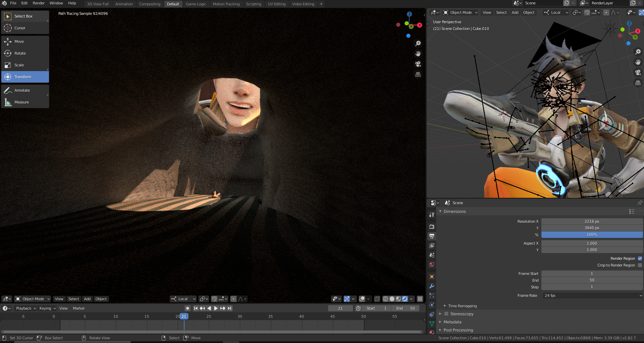Open Object Constraints properties tab
The height and width of the screenshot is (343, 644).
432,314
